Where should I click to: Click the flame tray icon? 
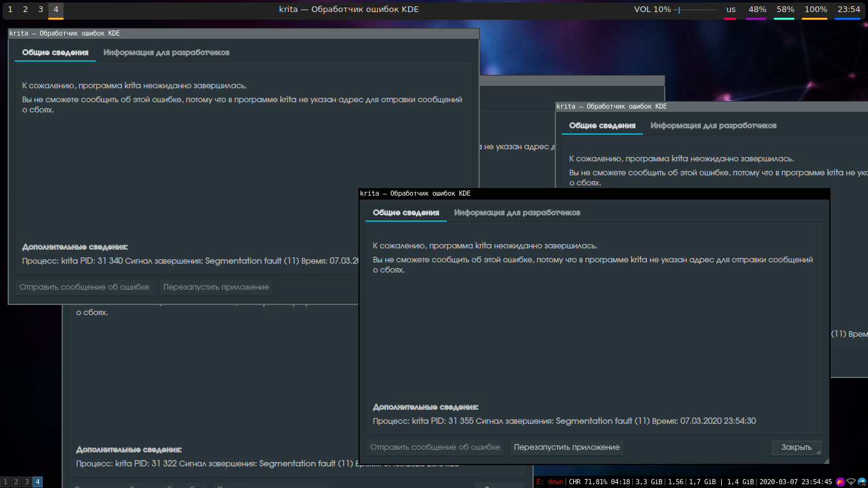click(x=840, y=482)
